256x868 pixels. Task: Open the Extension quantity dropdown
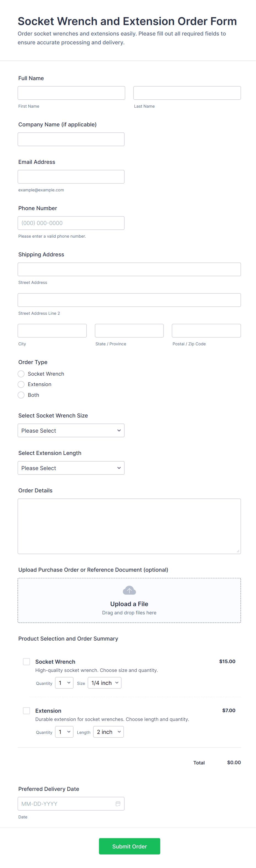64,731
